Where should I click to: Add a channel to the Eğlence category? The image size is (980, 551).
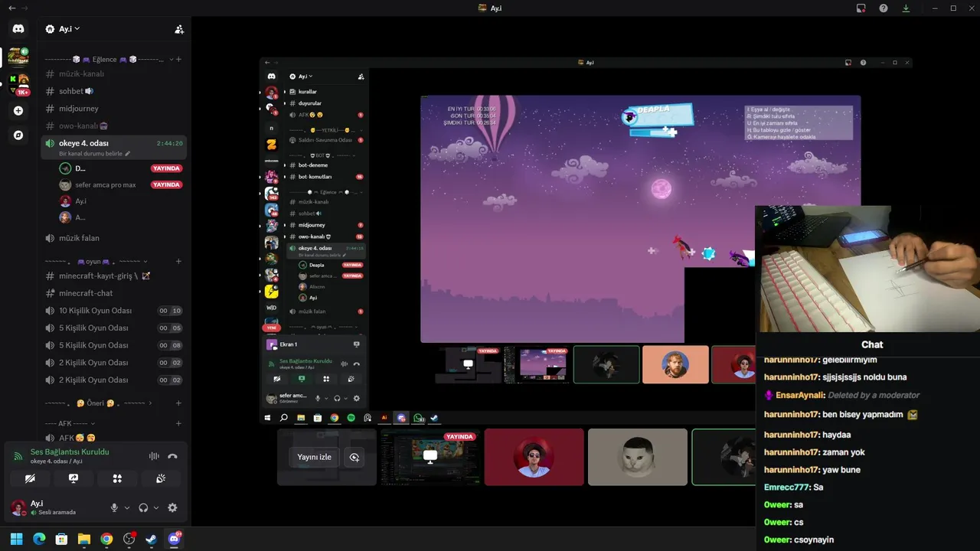click(x=179, y=59)
